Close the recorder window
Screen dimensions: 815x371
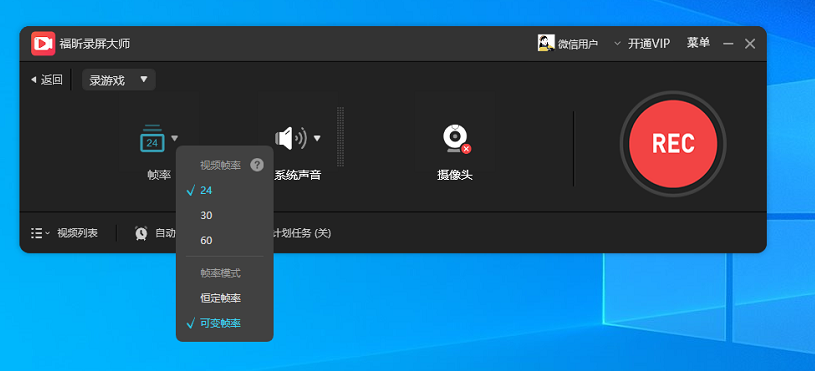click(750, 44)
